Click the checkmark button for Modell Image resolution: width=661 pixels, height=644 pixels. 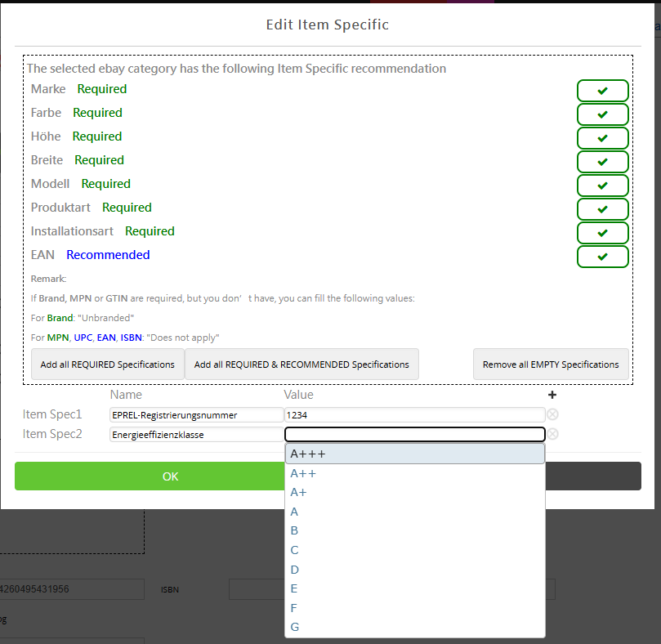[602, 186]
